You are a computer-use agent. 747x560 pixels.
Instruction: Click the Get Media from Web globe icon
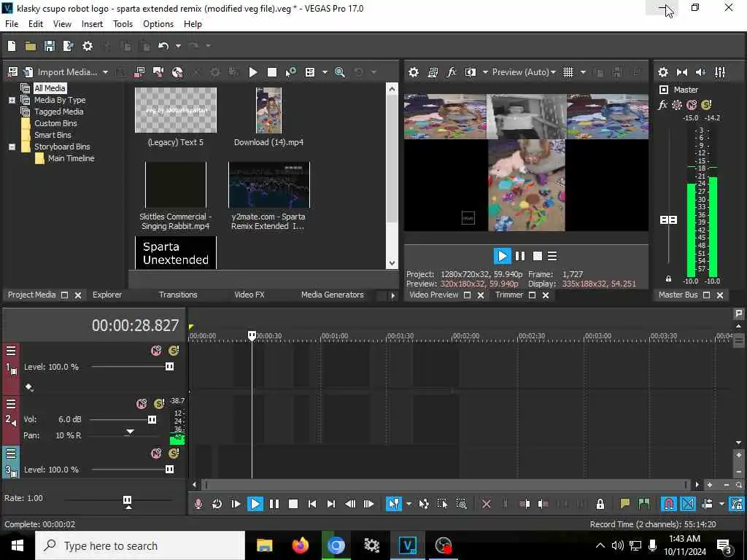(x=177, y=72)
